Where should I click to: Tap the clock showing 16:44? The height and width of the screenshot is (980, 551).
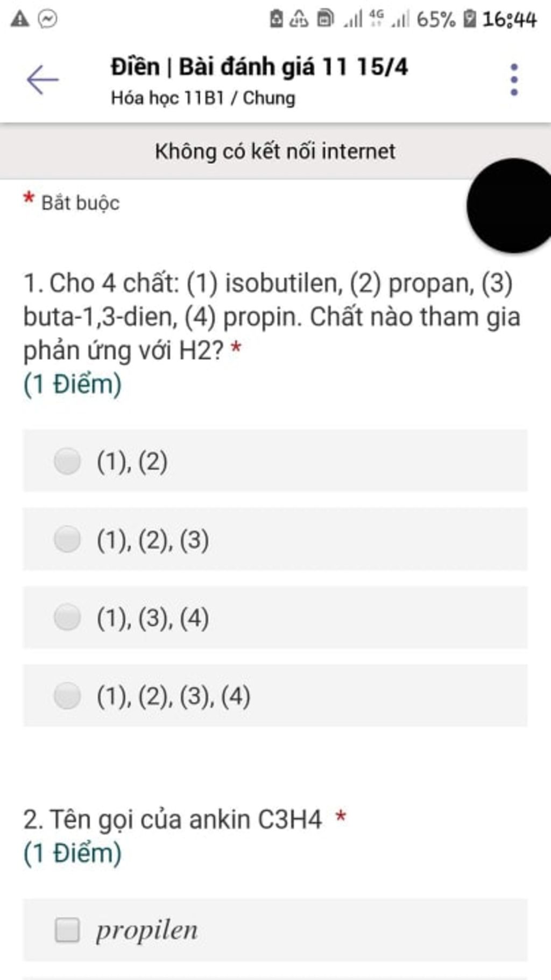[x=509, y=19]
